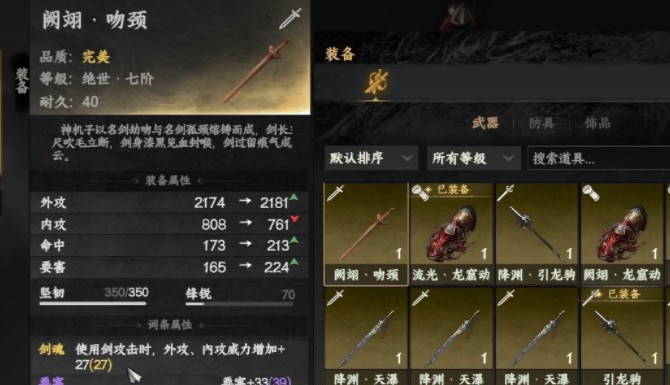
Task: Click the 锋锐 sharpness bar
Action: click(239, 304)
